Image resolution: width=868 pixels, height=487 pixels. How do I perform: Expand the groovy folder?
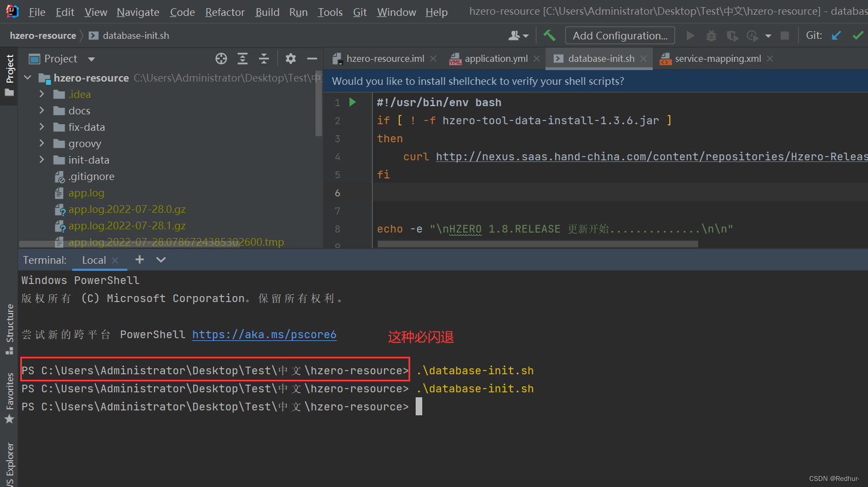(42, 143)
